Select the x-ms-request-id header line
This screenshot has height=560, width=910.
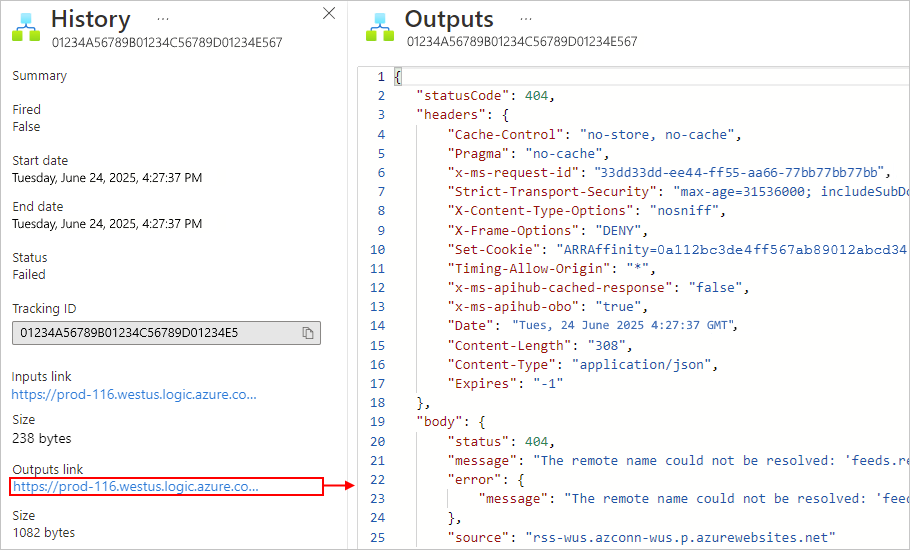(669, 172)
